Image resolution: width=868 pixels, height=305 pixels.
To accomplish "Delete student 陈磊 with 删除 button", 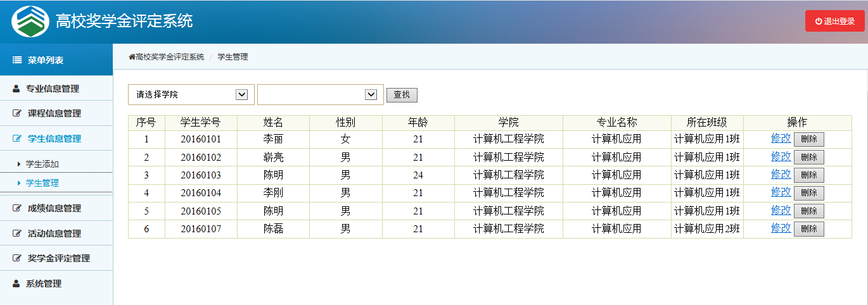I will tap(809, 228).
